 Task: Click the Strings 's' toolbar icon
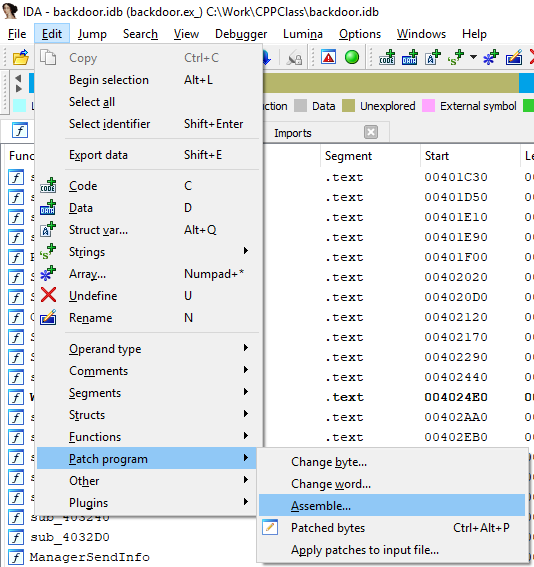[x=456, y=57]
